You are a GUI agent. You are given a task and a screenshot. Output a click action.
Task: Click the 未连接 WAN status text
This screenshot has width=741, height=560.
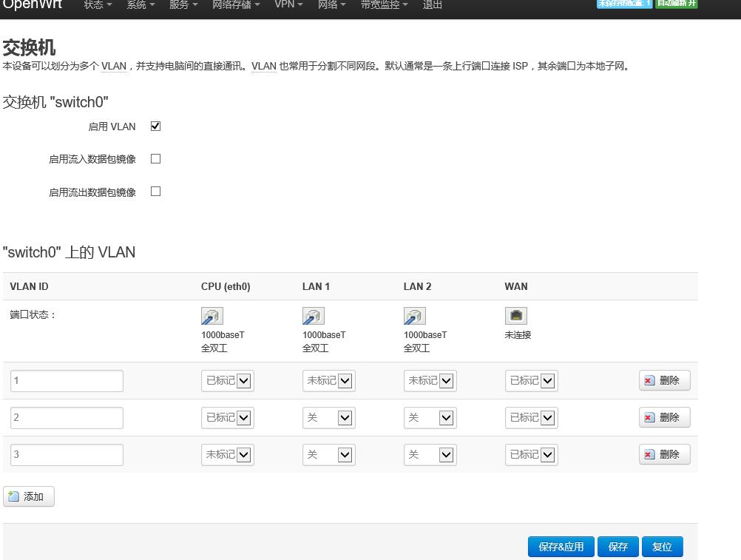pos(518,335)
